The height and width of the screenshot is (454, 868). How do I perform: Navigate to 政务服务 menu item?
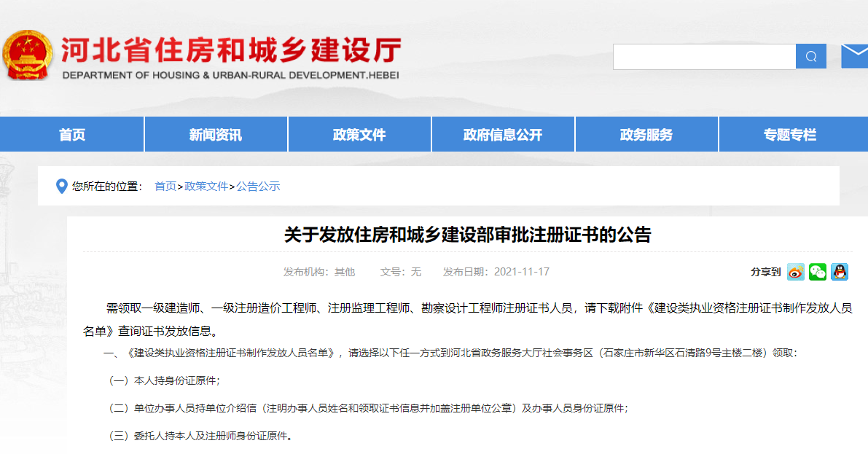click(x=646, y=135)
